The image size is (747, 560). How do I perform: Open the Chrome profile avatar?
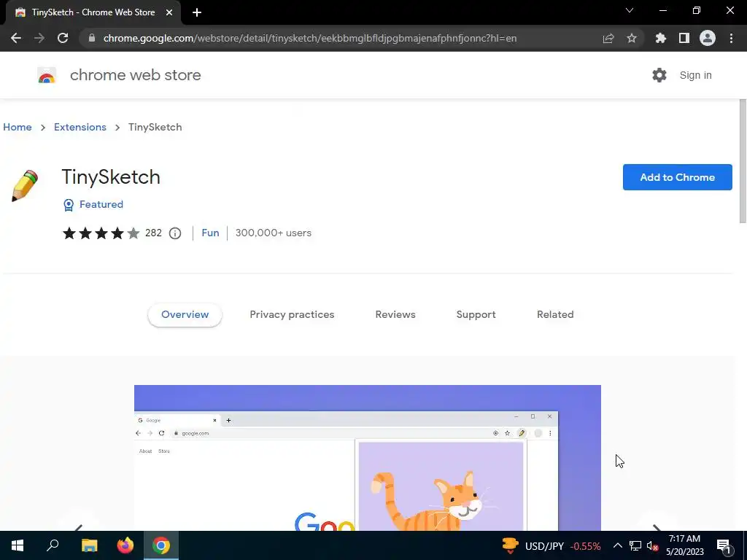[708, 38]
